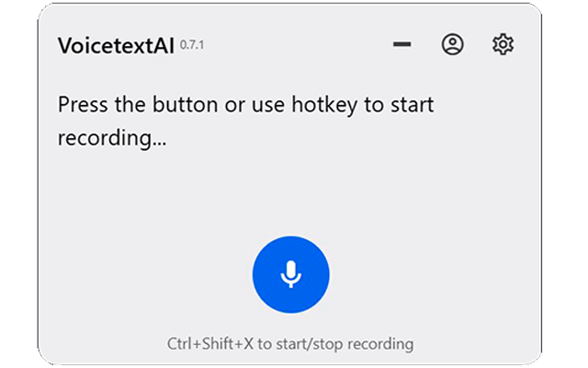The height and width of the screenshot is (368, 588).
Task: Select the person silhouette icon in header
Action: pyautogui.click(x=452, y=44)
